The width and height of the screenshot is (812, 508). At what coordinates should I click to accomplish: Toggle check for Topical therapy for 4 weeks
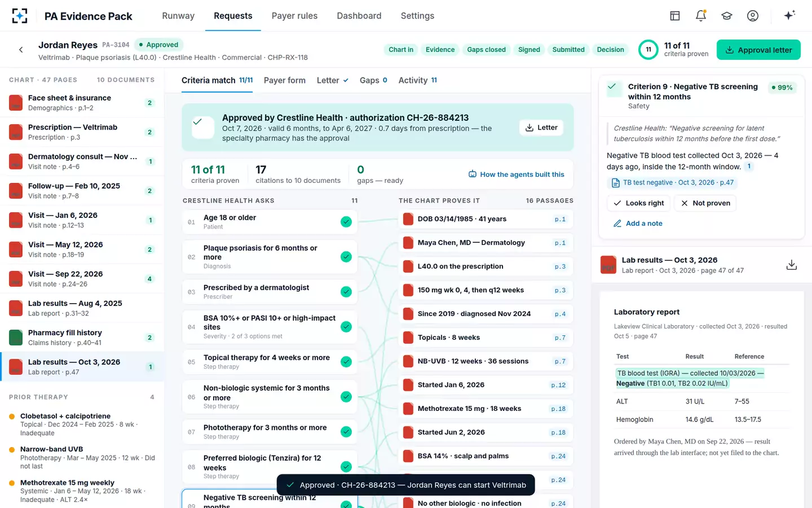click(x=346, y=362)
